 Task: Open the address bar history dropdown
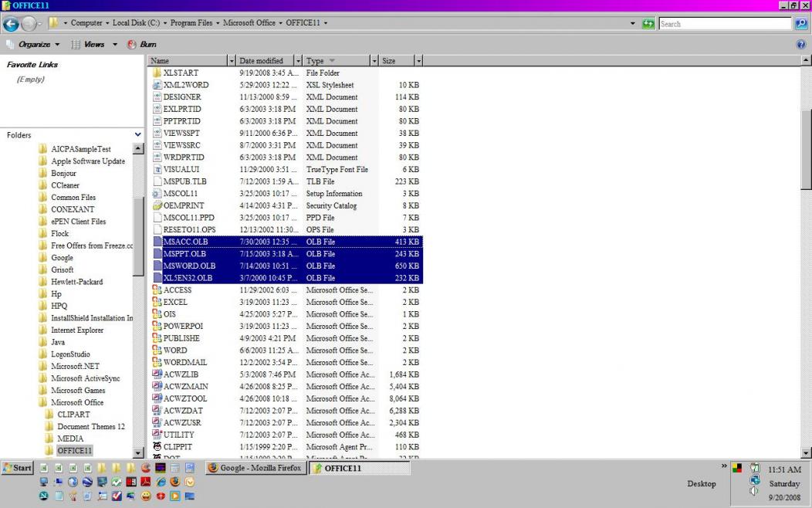click(x=632, y=23)
